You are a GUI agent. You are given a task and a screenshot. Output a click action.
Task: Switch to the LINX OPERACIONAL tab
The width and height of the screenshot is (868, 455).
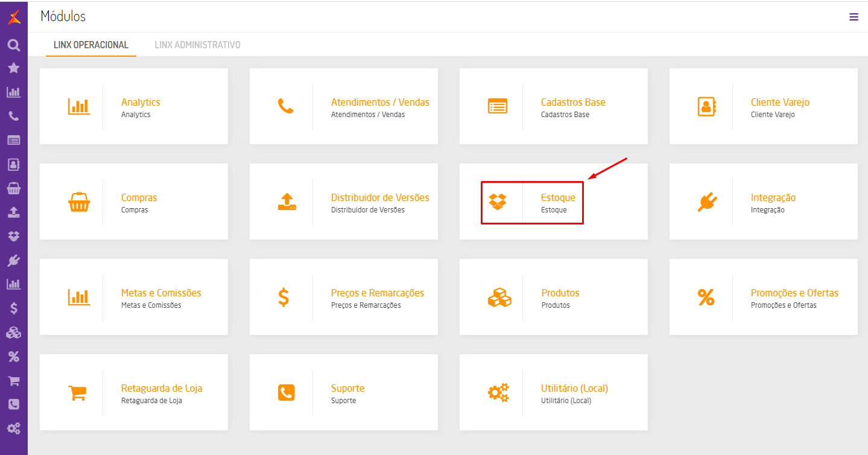pyautogui.click(x=91, y=45)
